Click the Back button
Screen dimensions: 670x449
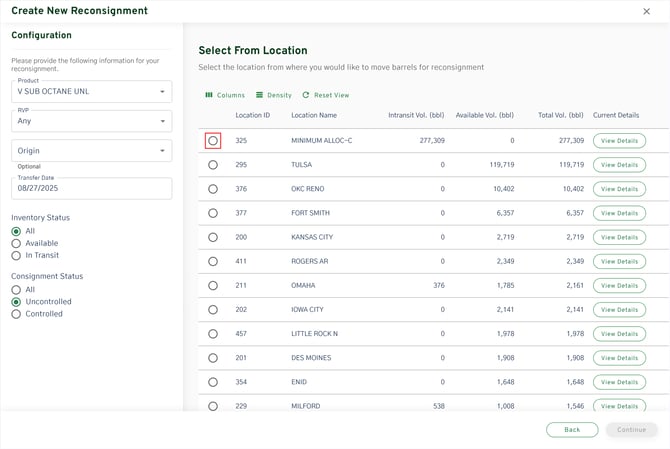click(572, 429)
